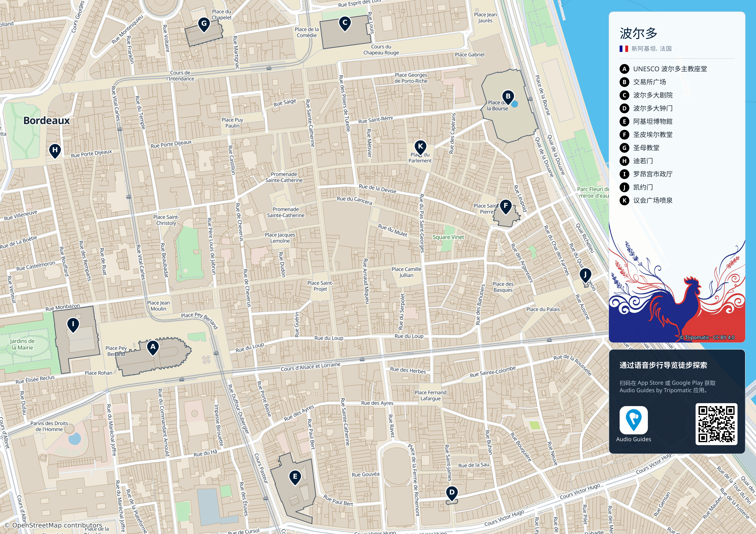Click the Square Vinet label
Image resolution: width=756 pixels, height=534 pixels.
[x=448, y=237]
